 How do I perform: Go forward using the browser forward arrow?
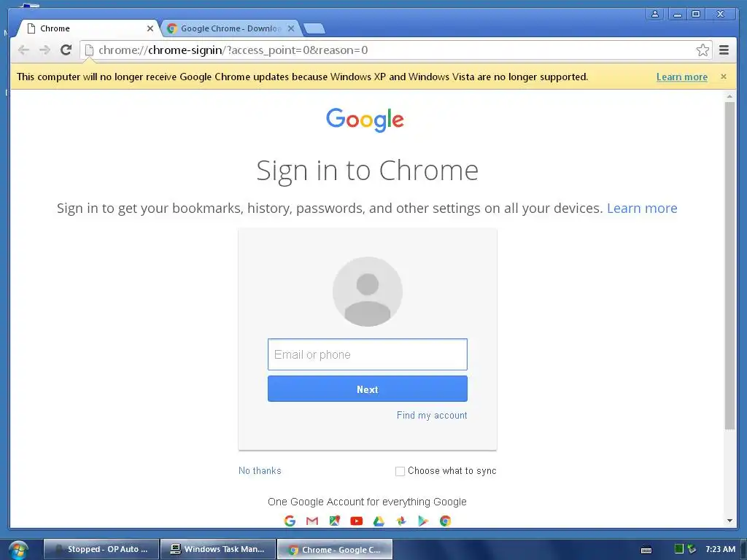click(x=44, y=50)
